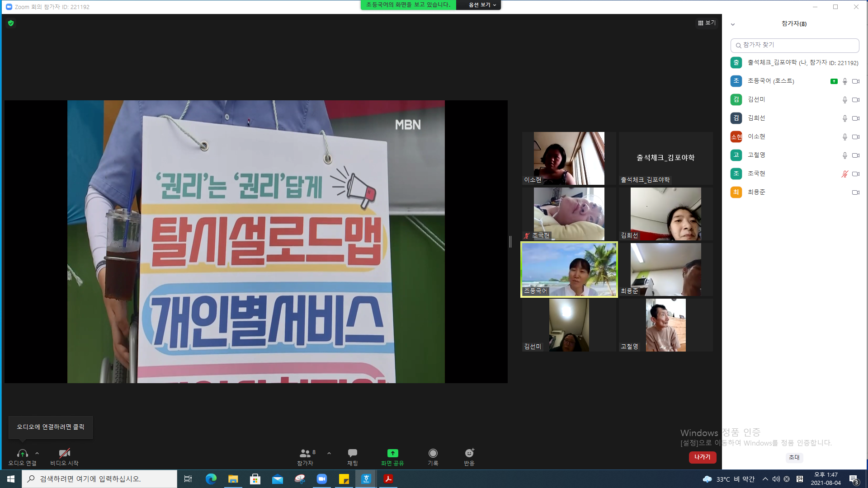Open Microsoft Edge from the taskbar

click(x=211, y=479)
